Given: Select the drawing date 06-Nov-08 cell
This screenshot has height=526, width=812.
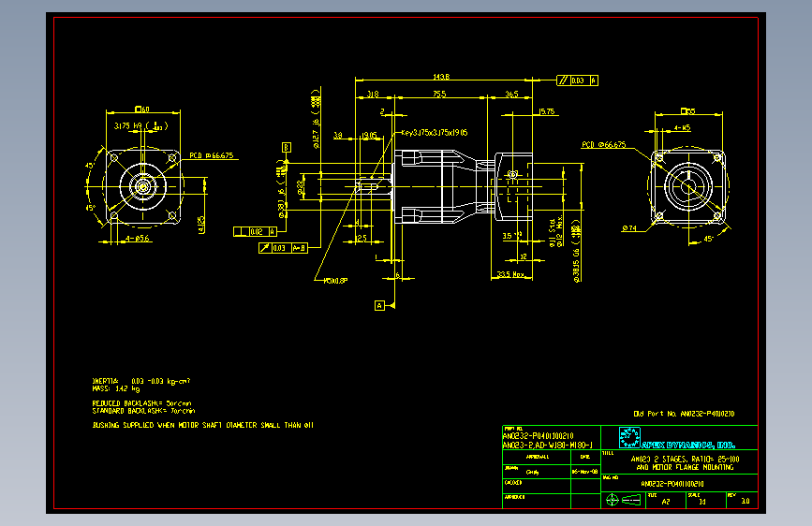Looking at the screenshot, I should tap(585, 472).
